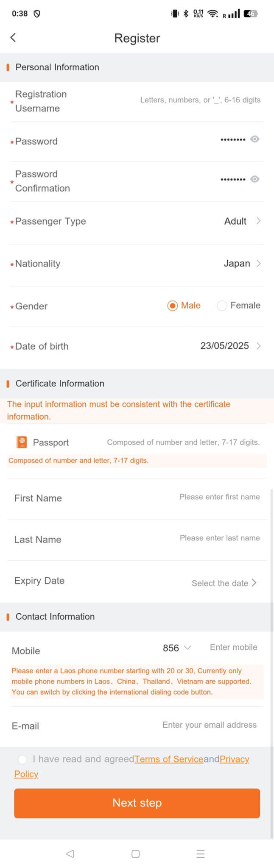Viewport: 274px width, 868px height.
Task: Tap the Android home navigation icon
Action: click(x=135, y=854)
